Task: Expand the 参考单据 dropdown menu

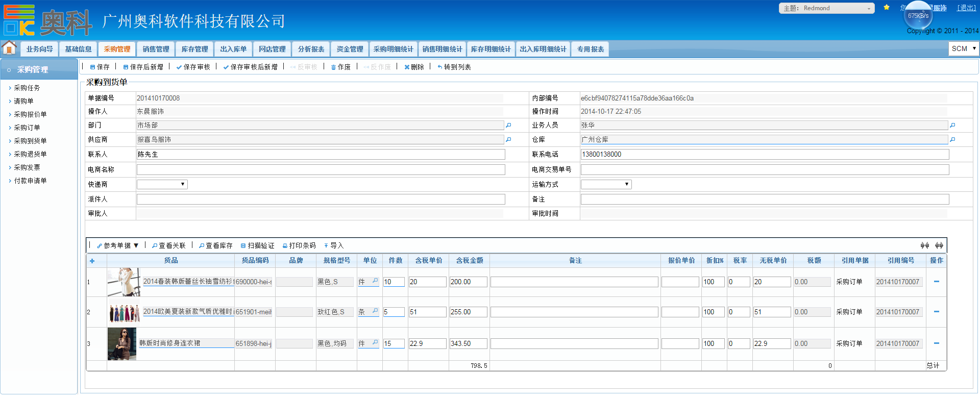Action: pos(118,246)
